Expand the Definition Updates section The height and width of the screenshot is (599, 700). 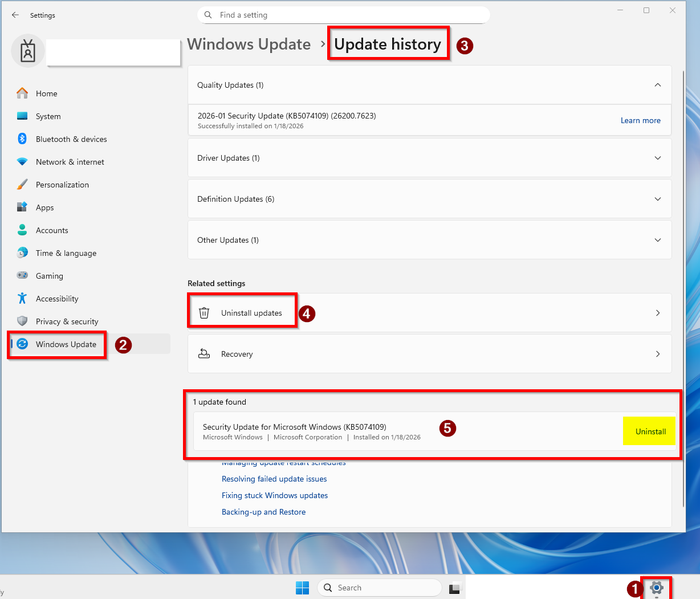658,199
